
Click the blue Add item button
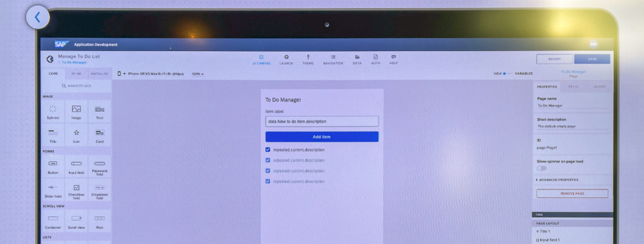322,137
